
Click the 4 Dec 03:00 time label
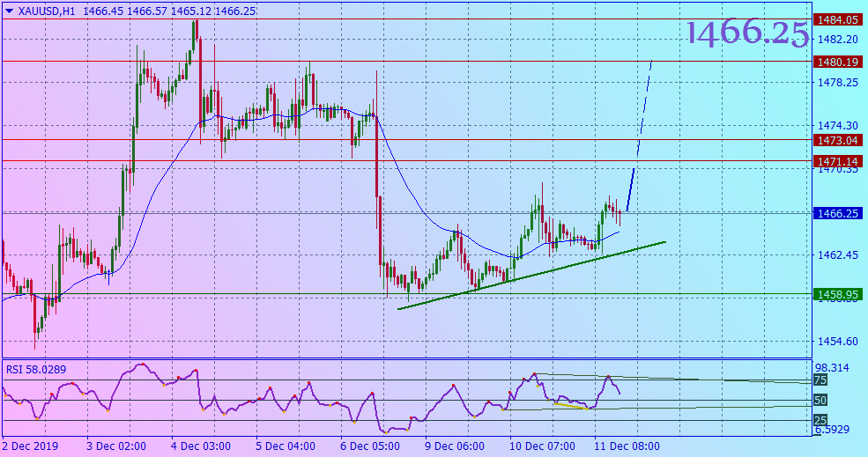point(201,446)
